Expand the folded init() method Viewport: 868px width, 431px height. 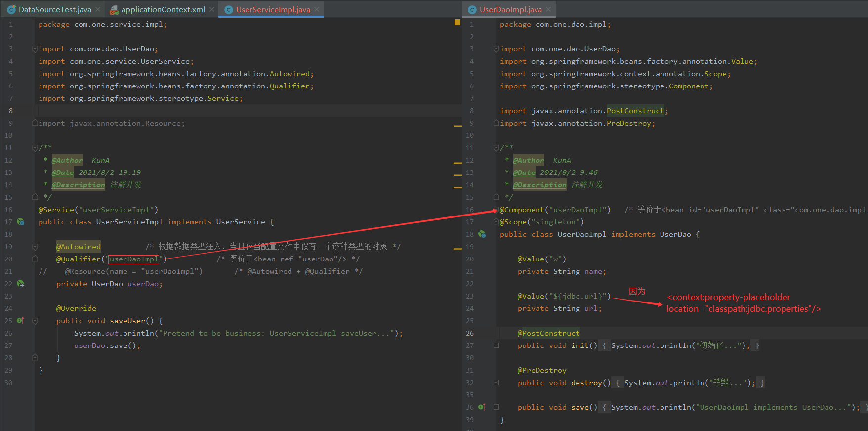click(496, 345)
